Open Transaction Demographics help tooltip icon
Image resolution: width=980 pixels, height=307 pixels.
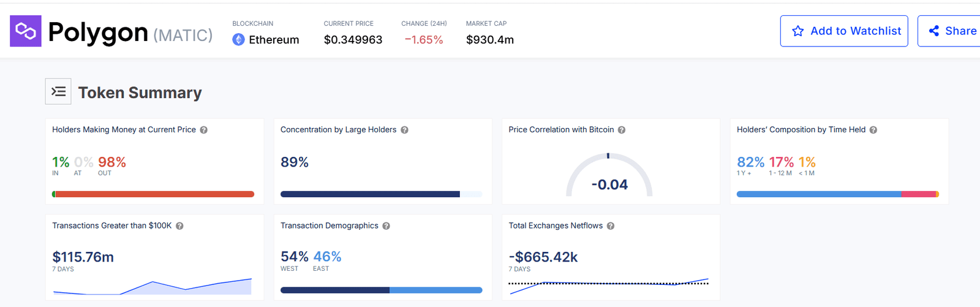pyautogui.click(x=386, y=226)
